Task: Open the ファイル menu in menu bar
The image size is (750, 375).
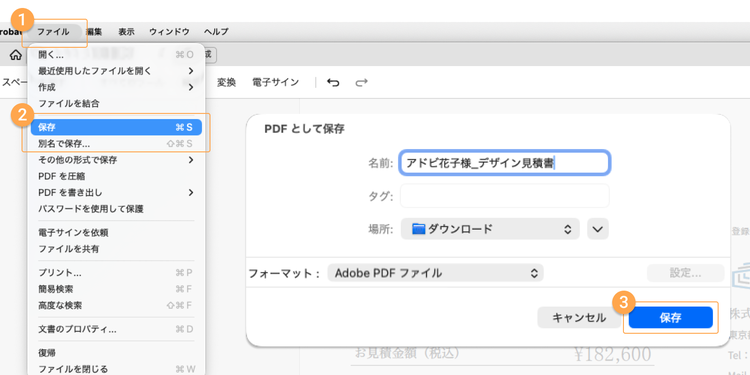Action: (54, 32)
